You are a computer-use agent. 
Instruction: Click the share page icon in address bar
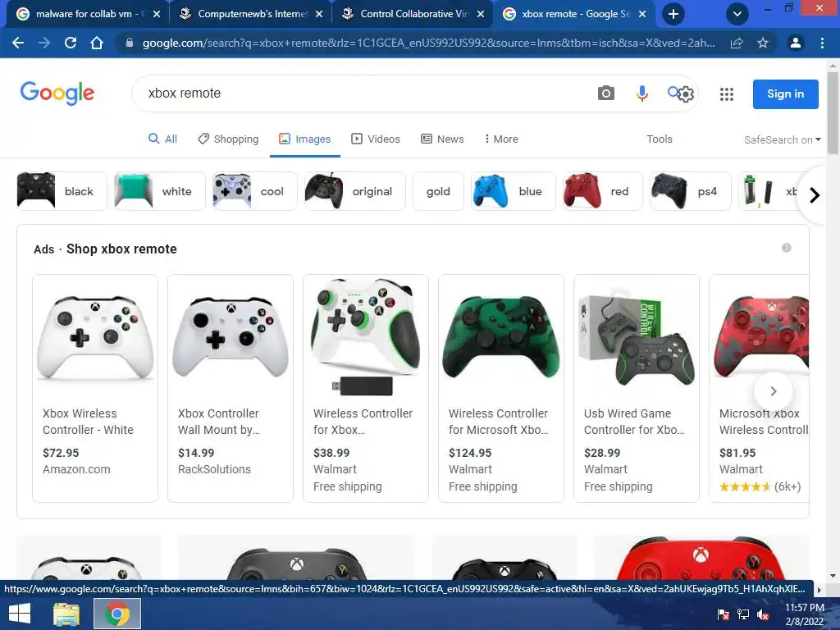click(737, 43)
